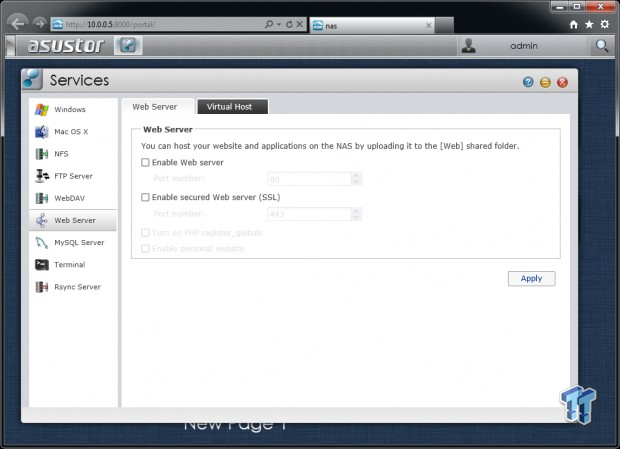
Task: Click the Web Server group heading
Action: [168, 129]
